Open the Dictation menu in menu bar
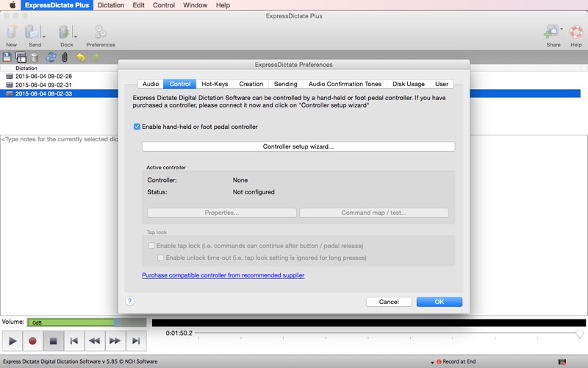588x368 pixels. click(x=110, y=5)
